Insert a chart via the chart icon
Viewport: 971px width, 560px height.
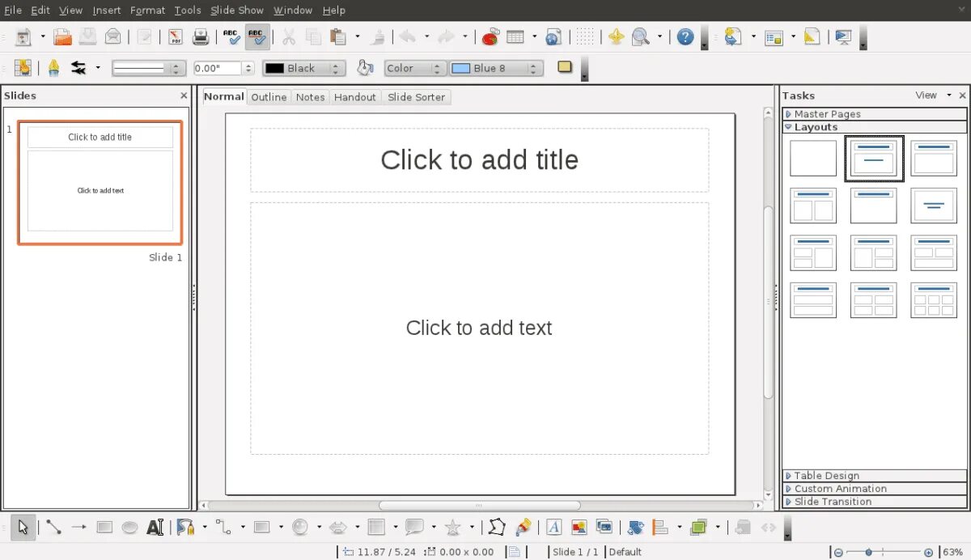(x=490, y=37)
